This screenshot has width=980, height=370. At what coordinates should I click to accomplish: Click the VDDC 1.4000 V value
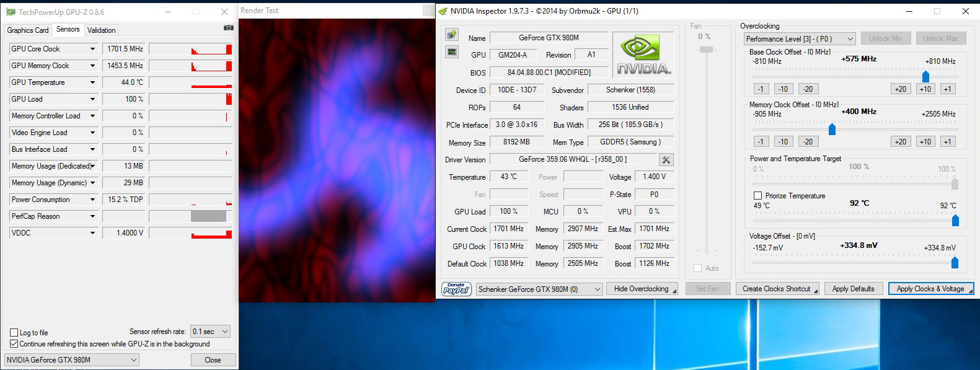tap(125, 233)
